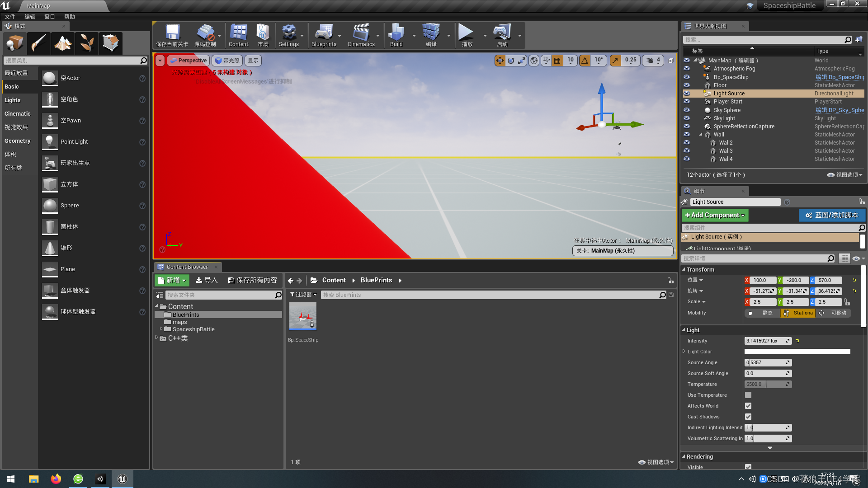
Task: Select the Bp_SpaceShip asset thumbnail
Action: pyautogui.click(x=302, y=315)
